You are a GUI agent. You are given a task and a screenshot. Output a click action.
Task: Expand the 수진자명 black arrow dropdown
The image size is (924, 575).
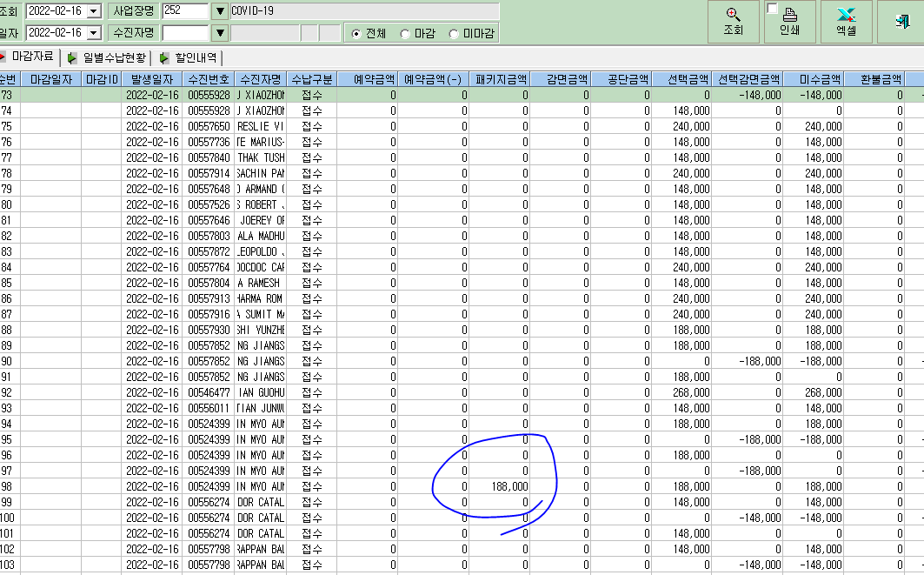click(220, 33)
